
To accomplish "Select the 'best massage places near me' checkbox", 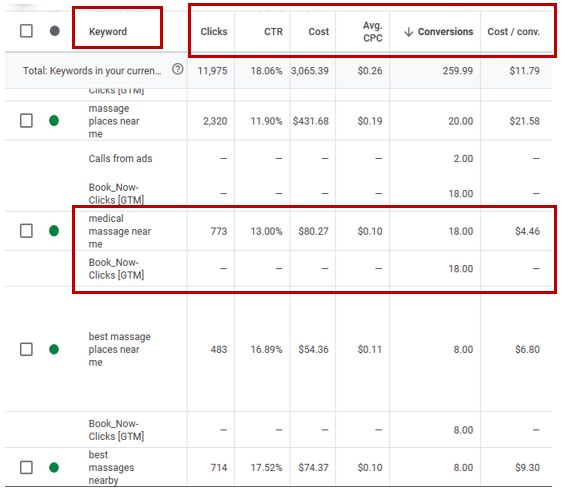I will pyautogui.click(x=26, y=349).
